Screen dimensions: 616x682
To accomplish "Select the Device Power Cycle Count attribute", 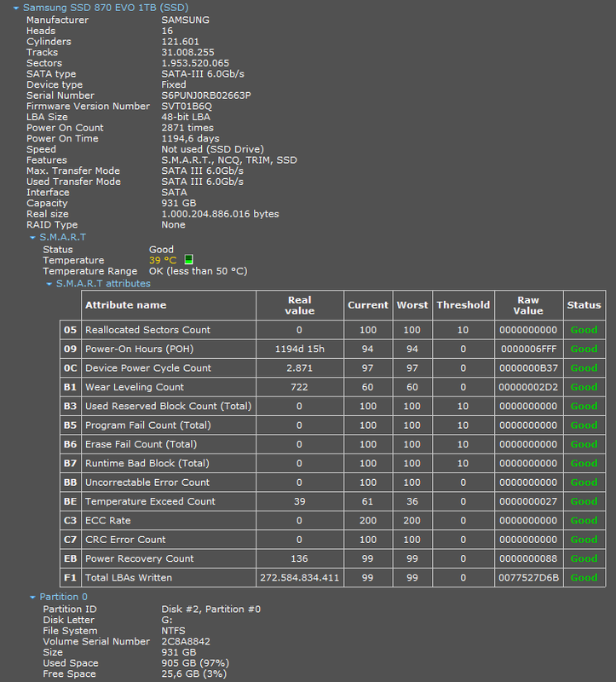I will 148,368.
